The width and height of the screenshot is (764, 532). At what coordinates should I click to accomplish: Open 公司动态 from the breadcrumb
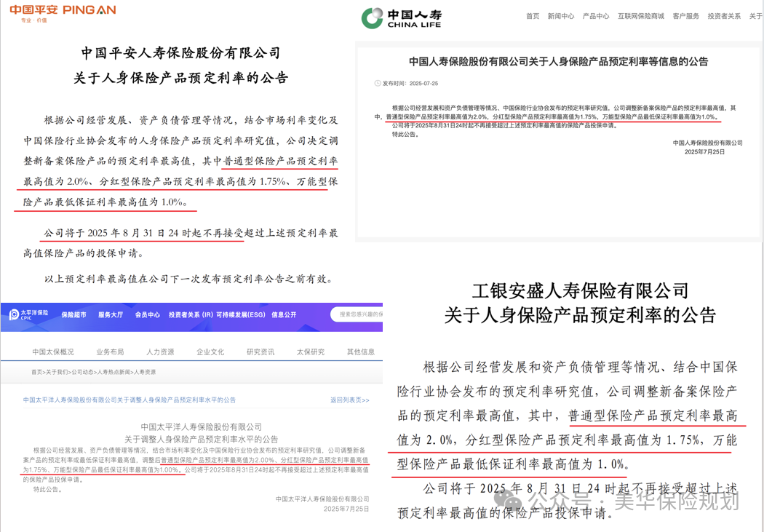pyautogui.click(x=81, y=371)
